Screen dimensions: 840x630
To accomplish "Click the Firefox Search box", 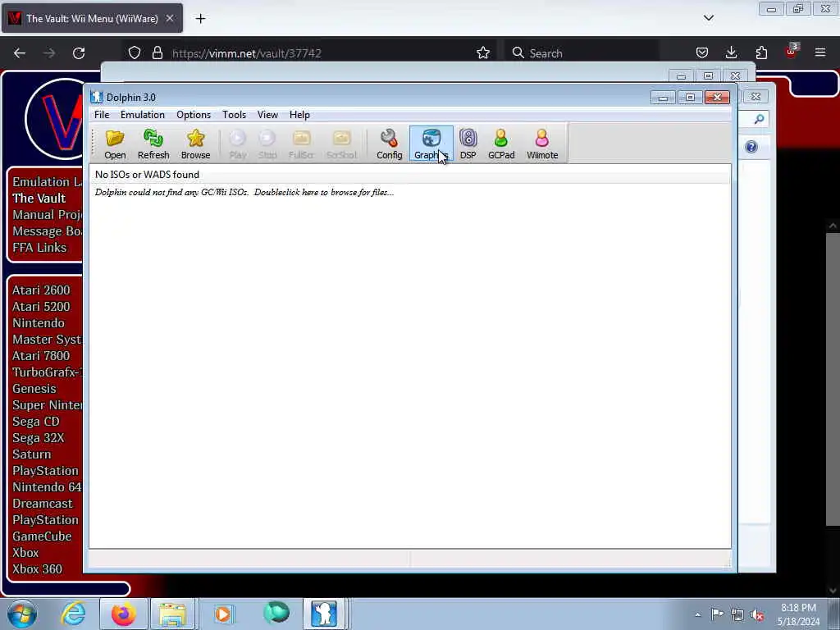I will tap(583, 53).
